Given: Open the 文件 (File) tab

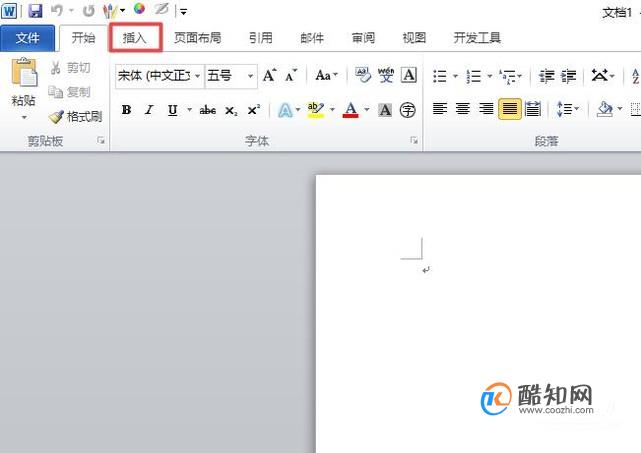Looking at the screenshot, I should 27,38.
